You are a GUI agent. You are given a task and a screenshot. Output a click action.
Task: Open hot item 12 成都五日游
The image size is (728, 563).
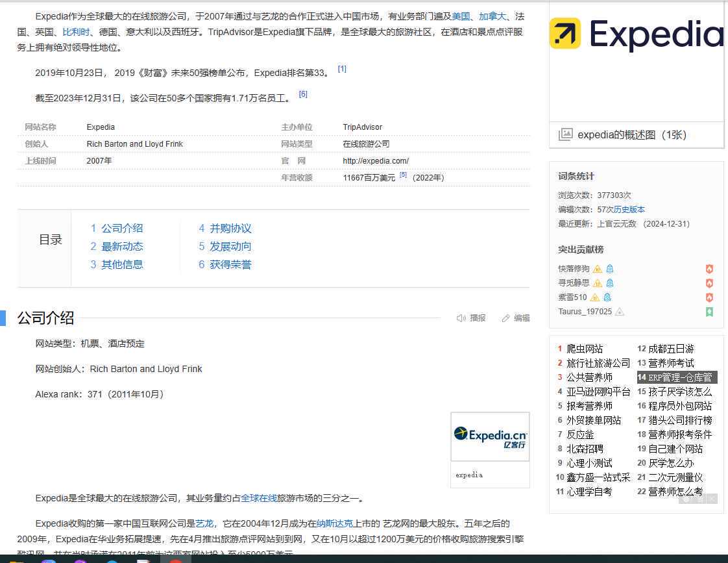click(671, 349)
